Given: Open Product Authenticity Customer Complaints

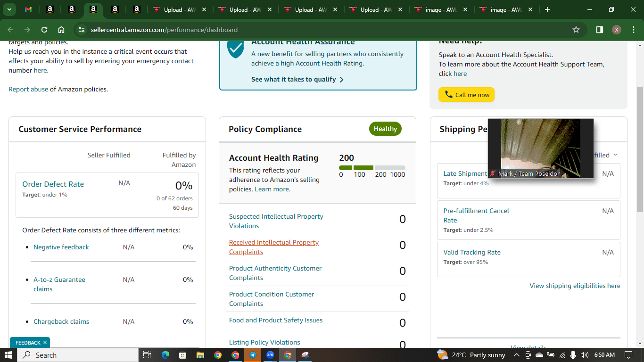Looking at the screenshot, I should 275,273.
